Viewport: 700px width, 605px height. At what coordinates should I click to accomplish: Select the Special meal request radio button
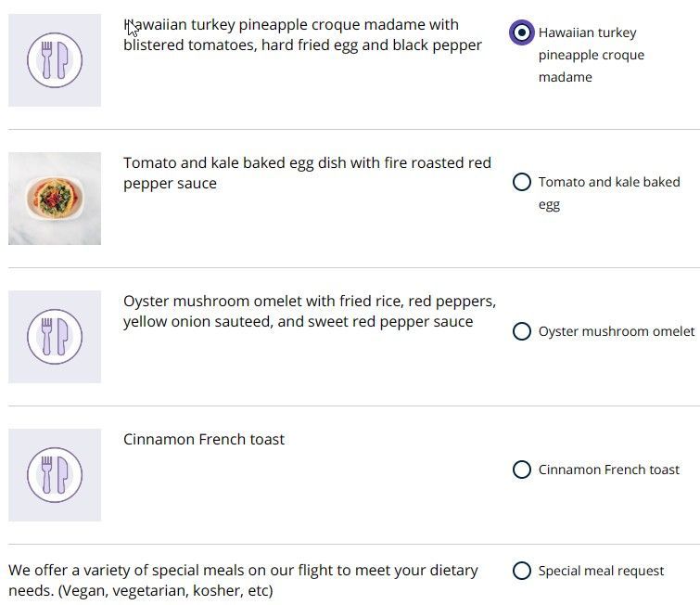521,571
